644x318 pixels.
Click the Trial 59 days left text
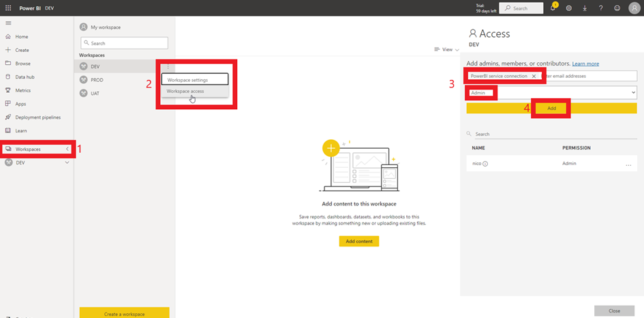tap(487, 8)
